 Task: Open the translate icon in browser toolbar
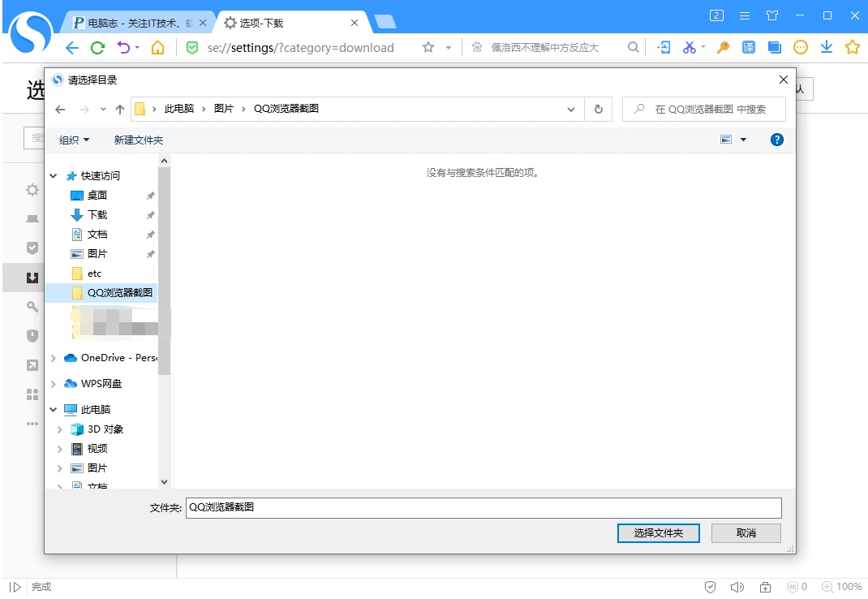(x=749, y=48)
